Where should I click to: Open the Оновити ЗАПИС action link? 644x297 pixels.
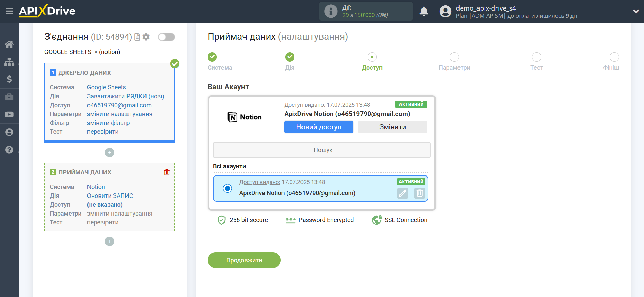pyautogui.click(x=110, y=196)
